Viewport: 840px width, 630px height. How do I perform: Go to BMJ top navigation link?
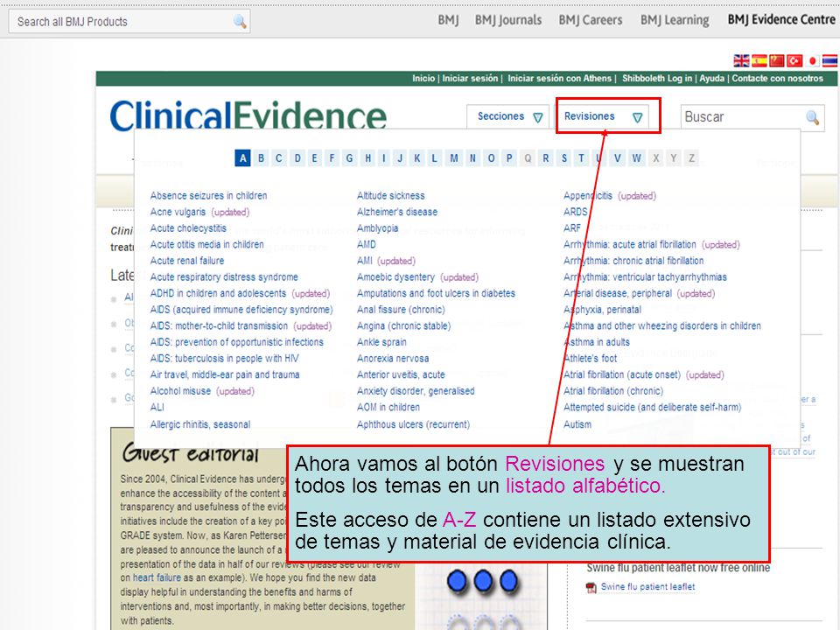(448, 20)
